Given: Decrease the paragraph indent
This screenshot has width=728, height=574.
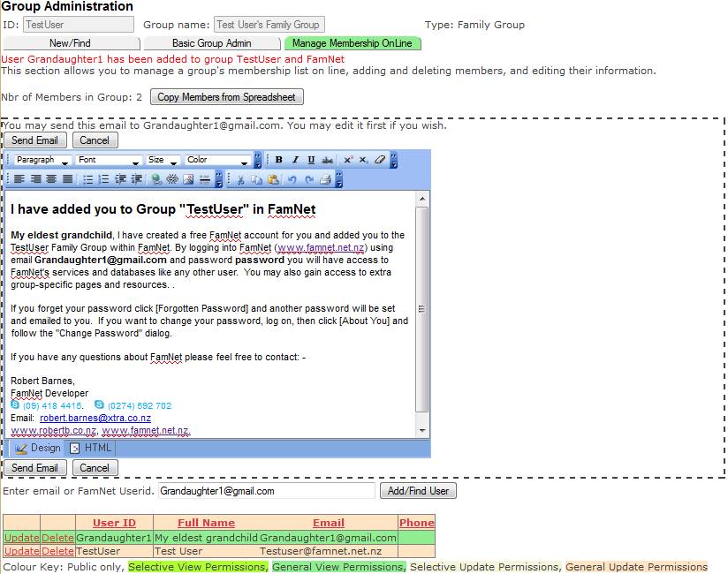Looking at the screenshot, I should 120,179.
